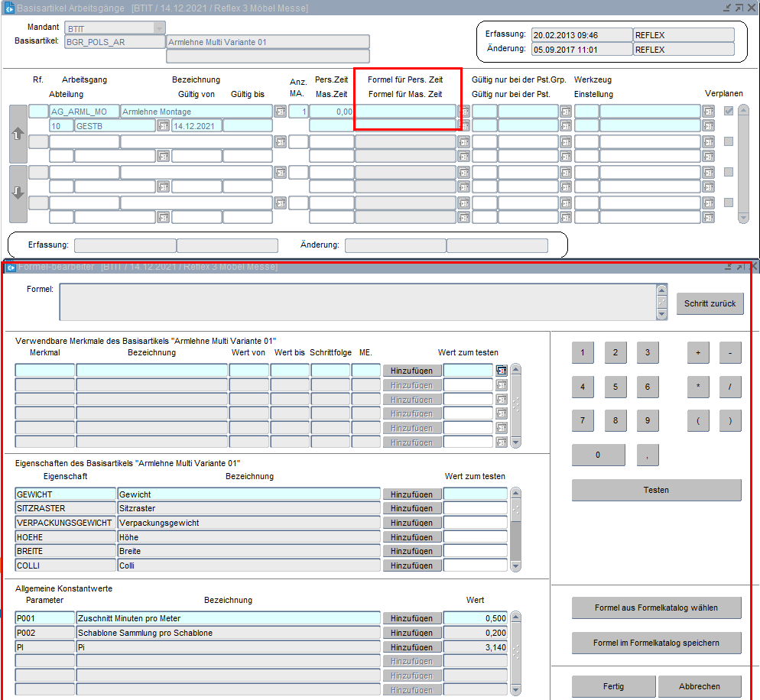This screenshot has height=700, width=760.
Task: Open lookup icon right of first Formel für Pers. Zeit field
Action: pyautogui.click(x=464, y=112)
